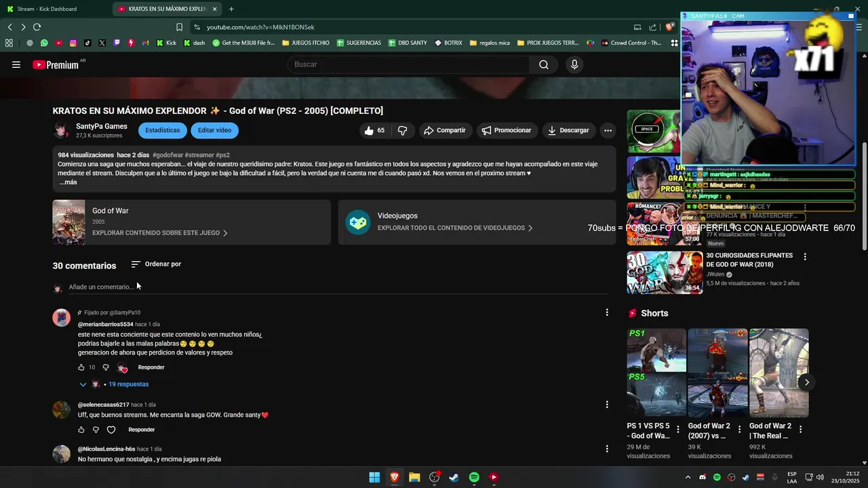Open menu on PS 1 VS PS 5 short
Viewport: 868px width, 488px height.
678,429
